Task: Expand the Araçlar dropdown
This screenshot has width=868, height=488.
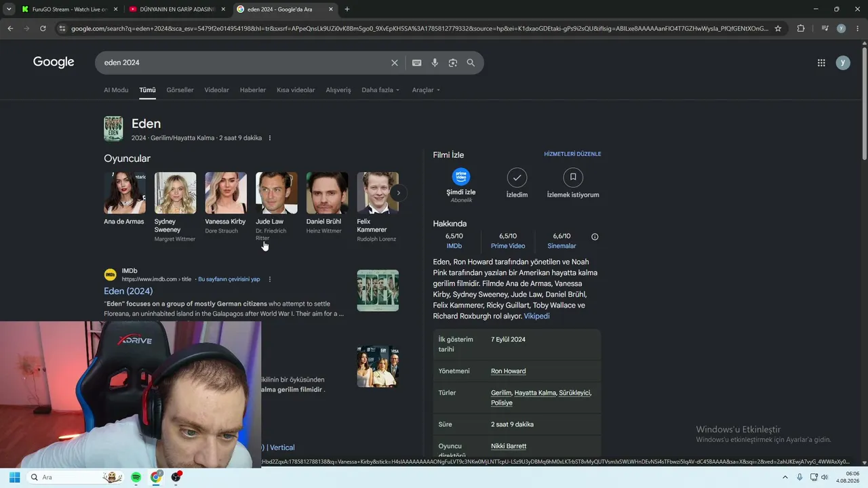Action: pyautogui.click(x=426, y=90)
